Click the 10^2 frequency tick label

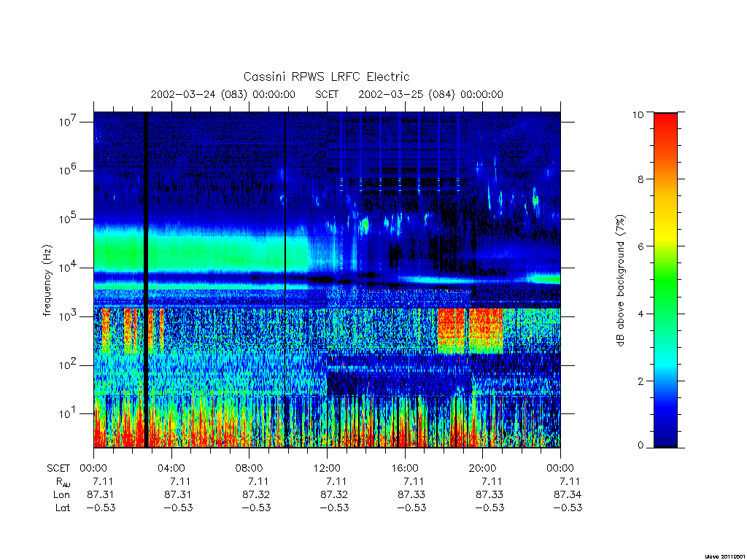tap(66, 365)
